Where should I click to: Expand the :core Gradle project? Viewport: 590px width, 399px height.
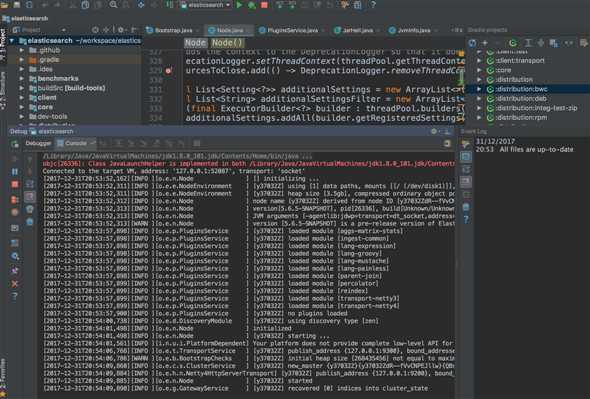click(x=479, y=70)
